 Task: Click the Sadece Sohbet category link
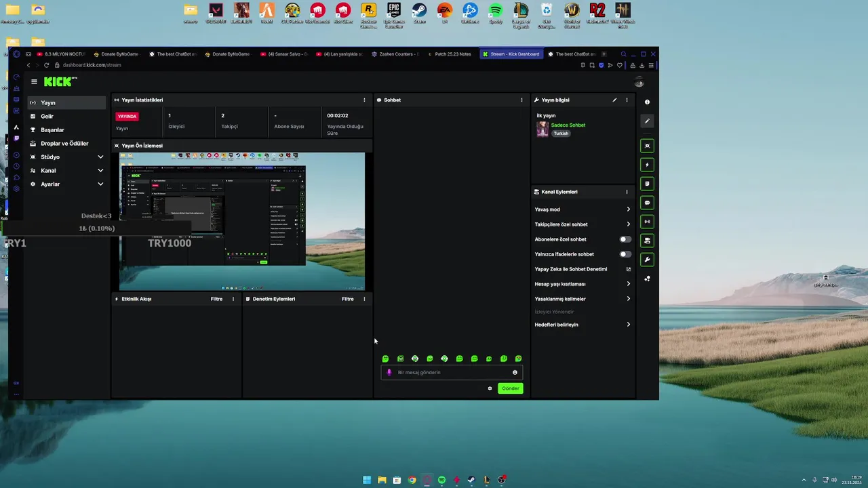tap(568, 125)
